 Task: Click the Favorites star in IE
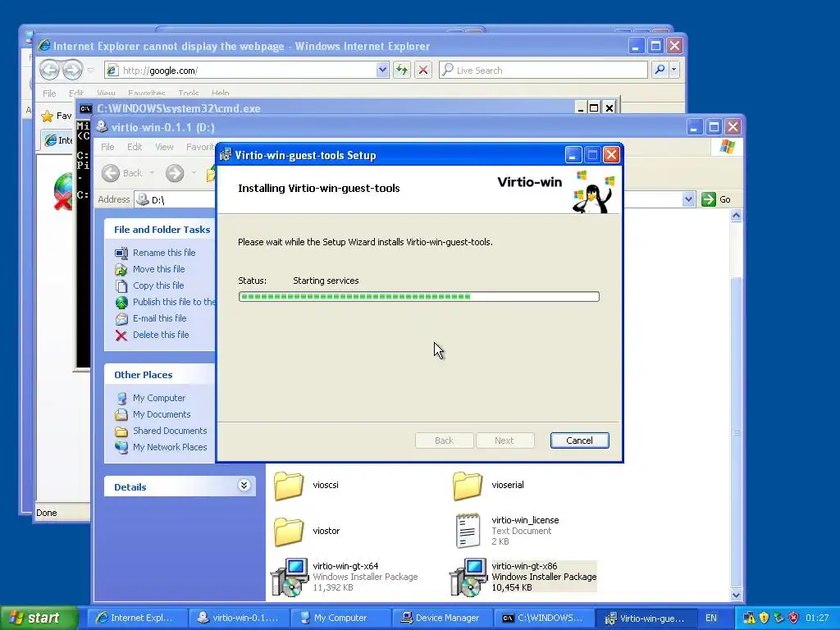pos(47,116)
